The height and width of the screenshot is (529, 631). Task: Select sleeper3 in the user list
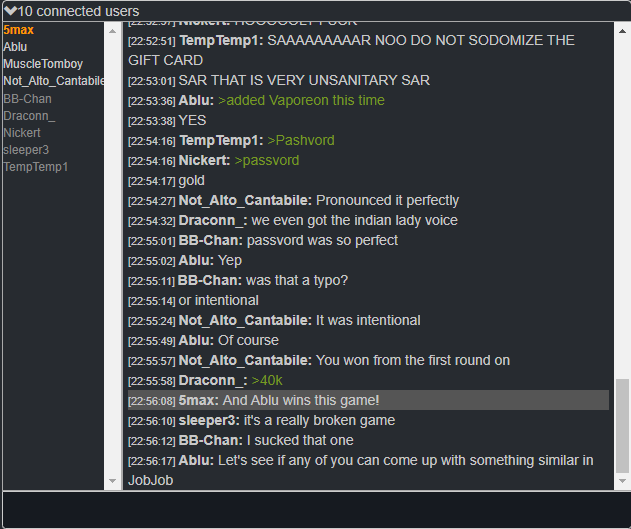click(x=26, y=150)
